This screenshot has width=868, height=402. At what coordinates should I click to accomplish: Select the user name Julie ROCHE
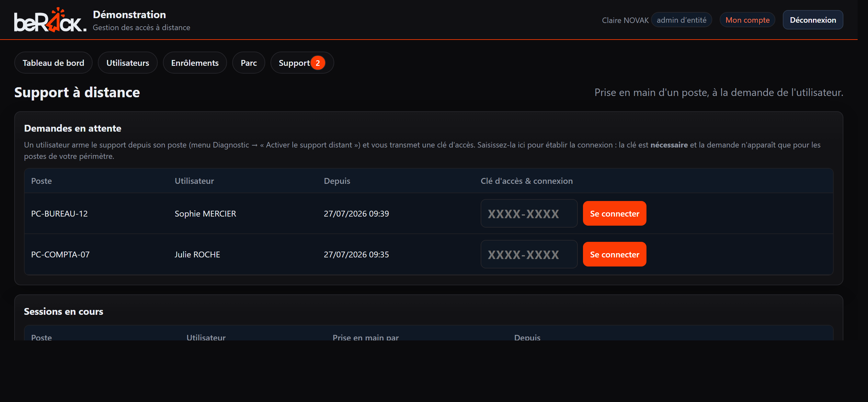pos(197,254)
